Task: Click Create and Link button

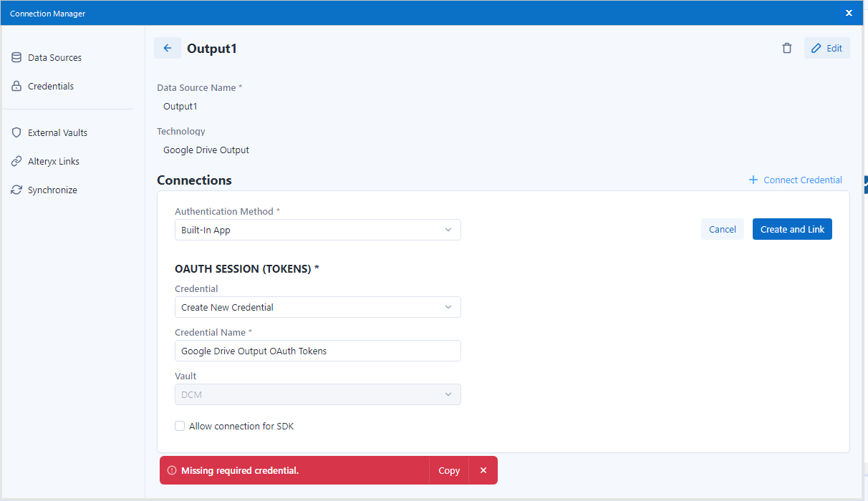Action: tap(792, 229)
